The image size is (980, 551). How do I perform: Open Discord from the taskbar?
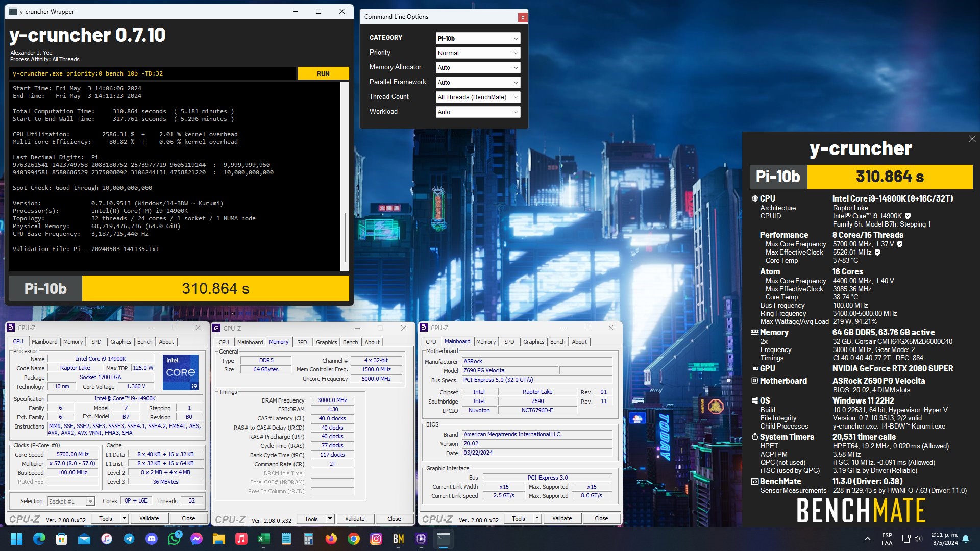click(152, 539)
